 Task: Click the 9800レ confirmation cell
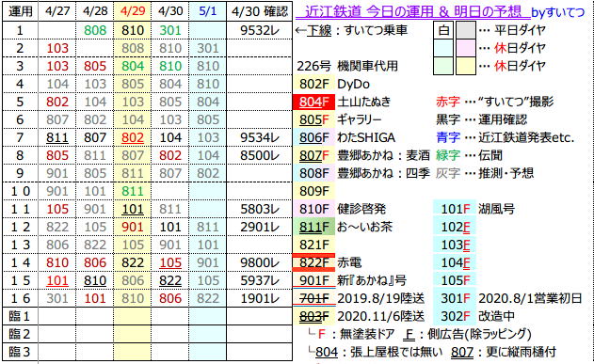[260, 262]
